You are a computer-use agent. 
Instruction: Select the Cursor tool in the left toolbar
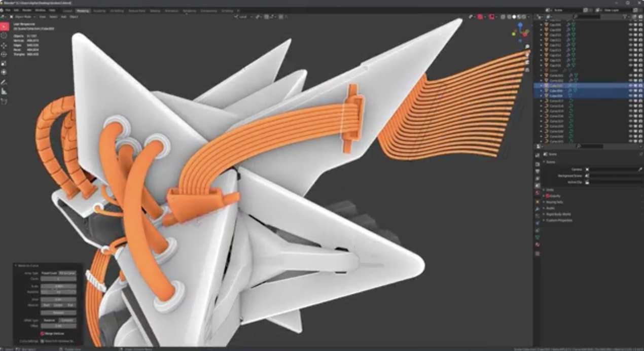(x=4, y=36)
